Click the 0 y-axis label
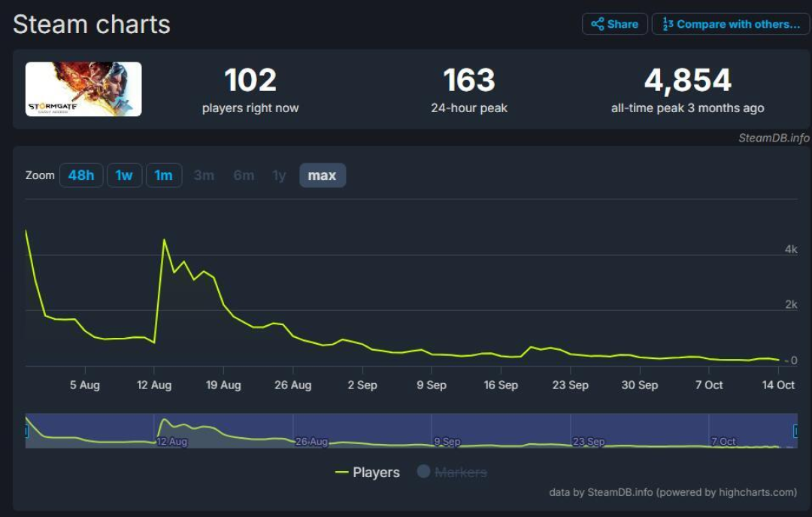The width and height of the screenshot is (812, 517). (x=794, y=360)
